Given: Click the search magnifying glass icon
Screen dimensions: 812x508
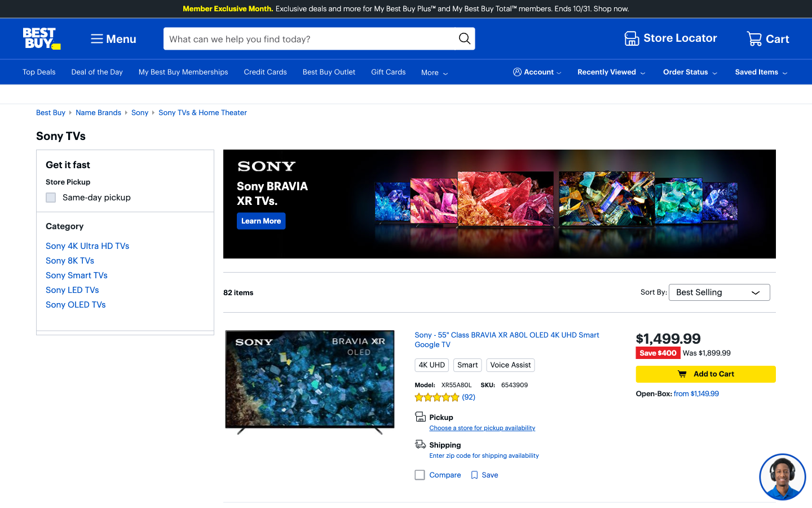Looking at the screenshot, I should (465, 38).
